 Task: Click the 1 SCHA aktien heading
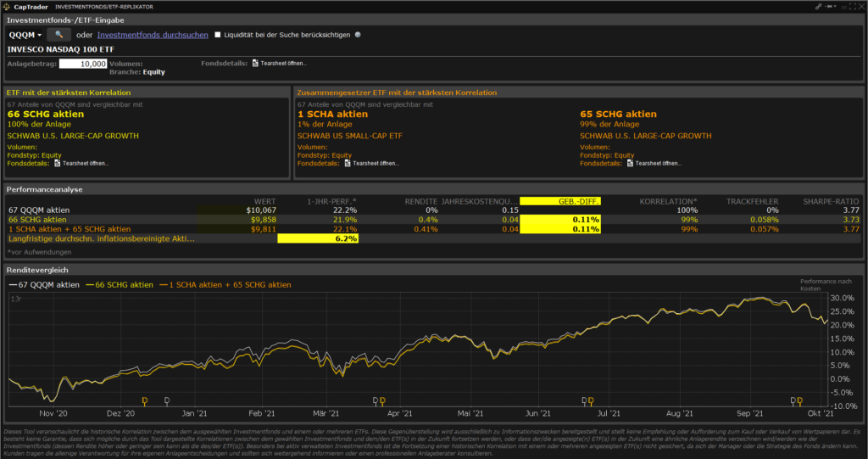pyautogui.click(x=332, y=115)
